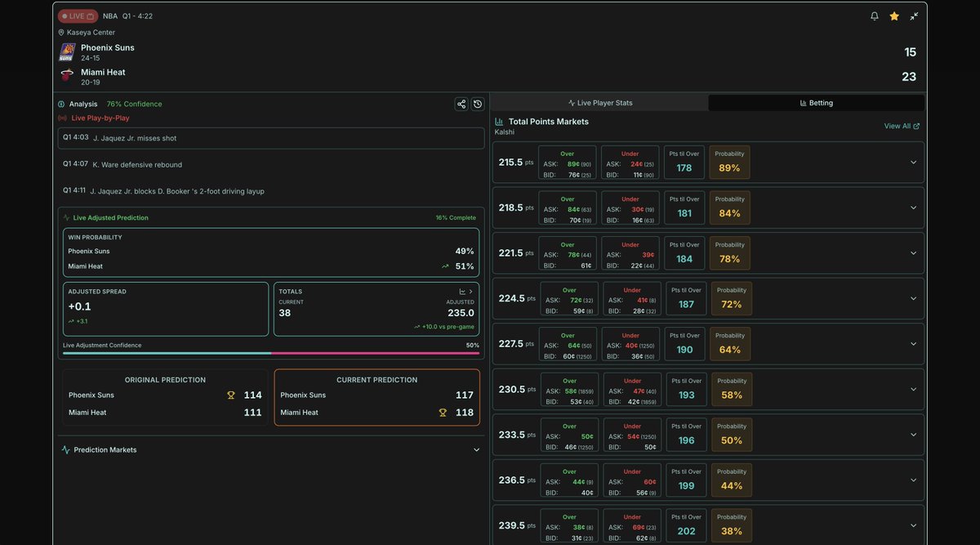The height and width of the screenshot is (545, 980).
Task: Click the Over box for 239.5 pts
Action: click(x=569, y=525)
